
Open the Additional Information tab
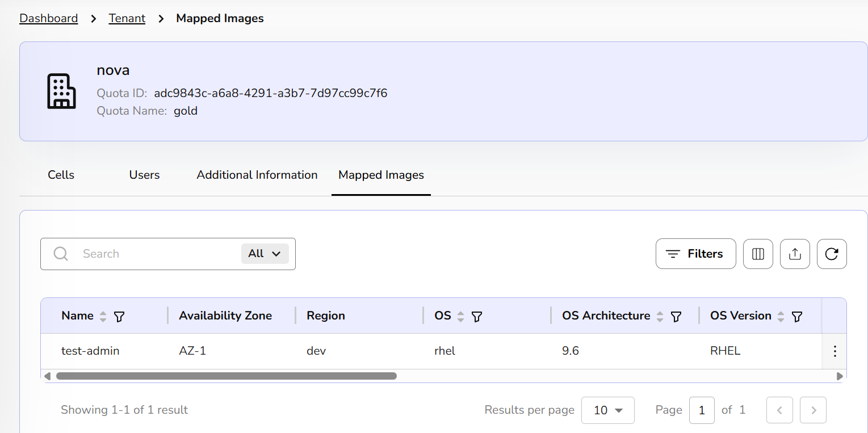(x=257, y=175)
